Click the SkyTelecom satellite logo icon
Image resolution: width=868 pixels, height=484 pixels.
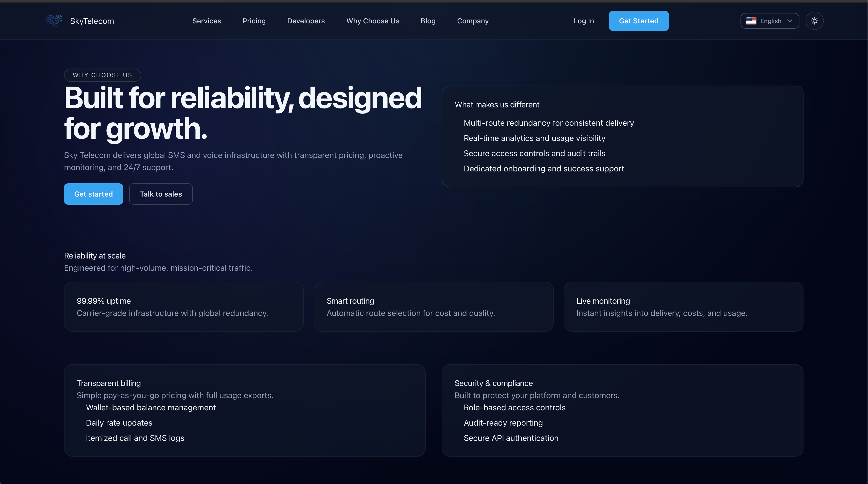tap(54, 21)
